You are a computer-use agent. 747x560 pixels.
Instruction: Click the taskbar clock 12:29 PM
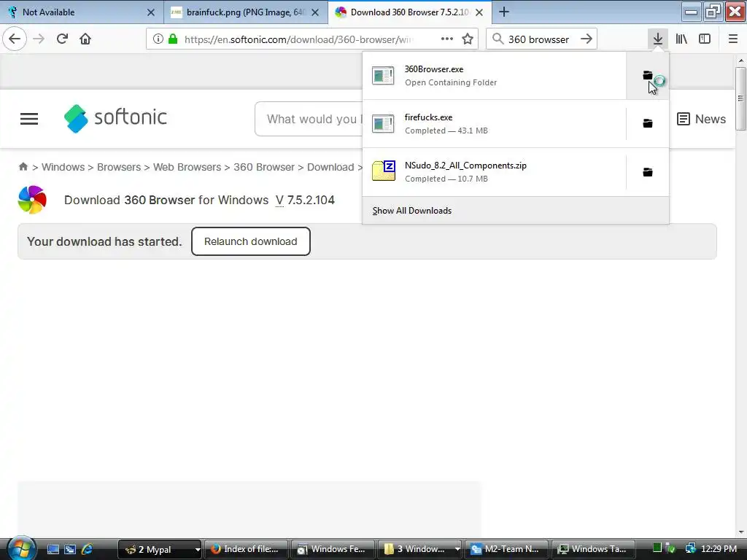[719, 549]
